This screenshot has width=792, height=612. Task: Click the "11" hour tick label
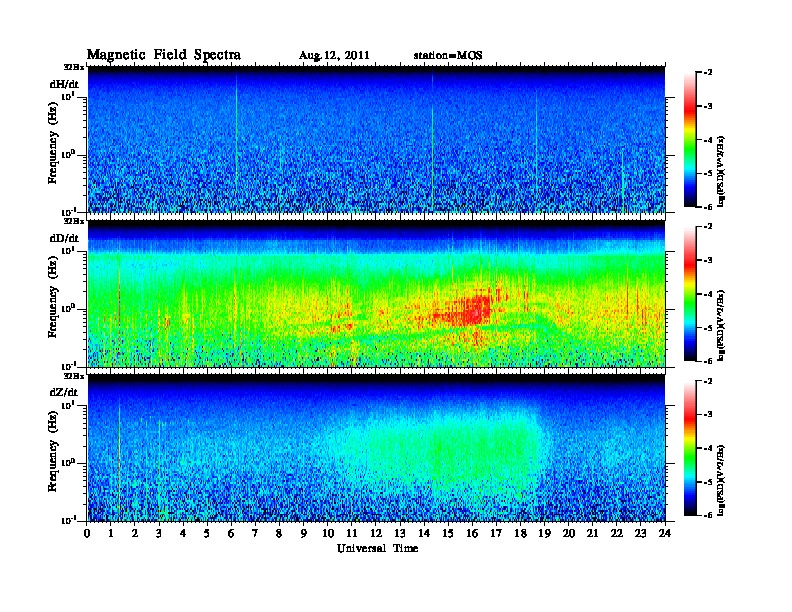352,533
